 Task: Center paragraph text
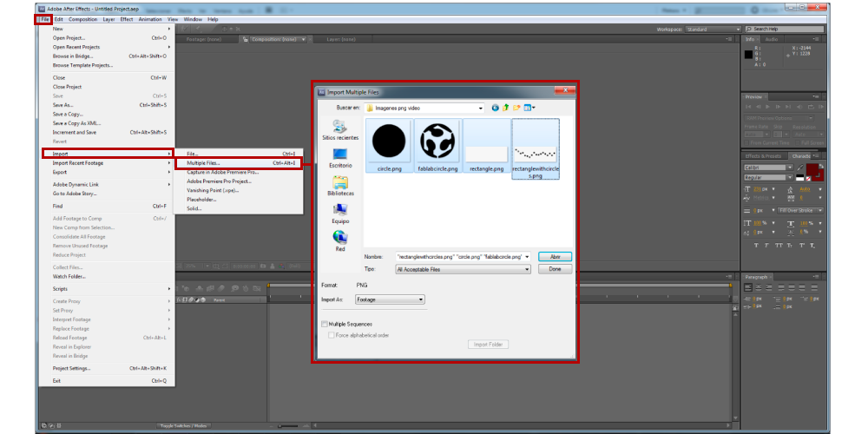[x=759, y=287]
